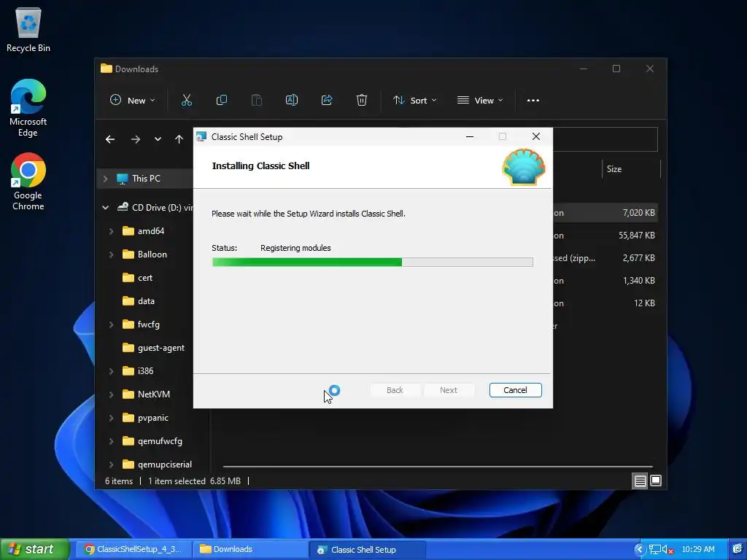
Task: Select file row with 1,340 KB size
Action: tap(605, 281)
